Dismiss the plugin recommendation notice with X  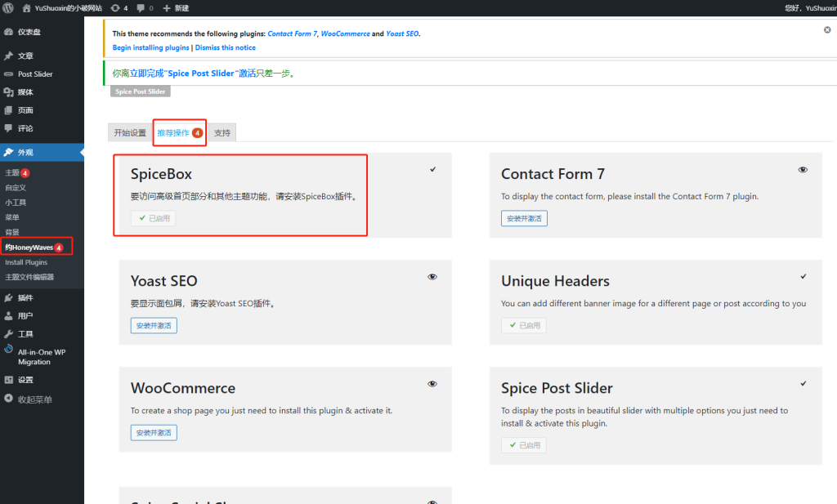[827, 29]
